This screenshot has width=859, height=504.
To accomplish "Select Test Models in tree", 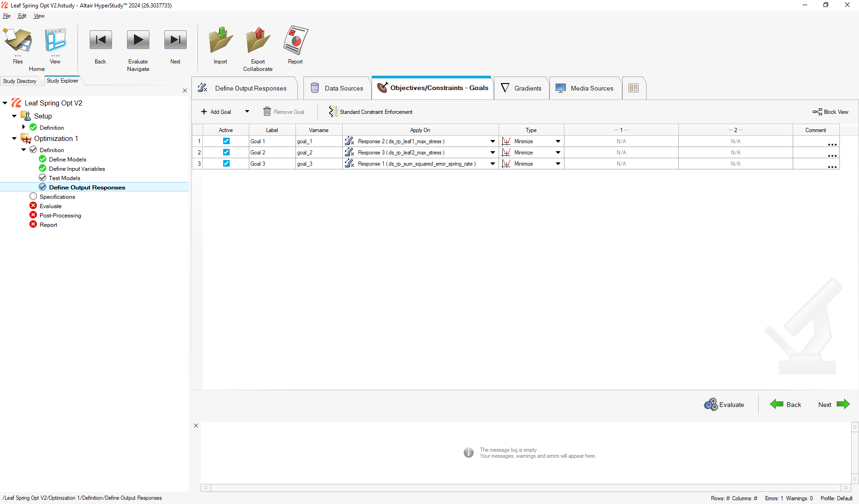I will pyautogui.click(x=64, y=178).
